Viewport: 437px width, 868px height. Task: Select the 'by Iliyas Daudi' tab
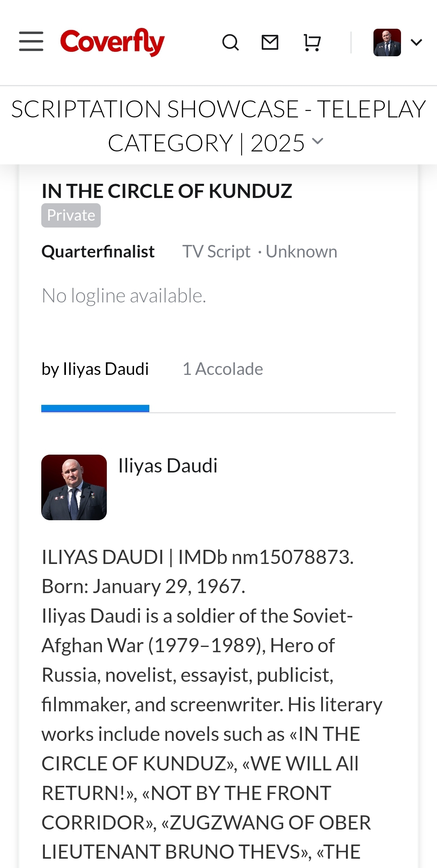coord(95,369)
